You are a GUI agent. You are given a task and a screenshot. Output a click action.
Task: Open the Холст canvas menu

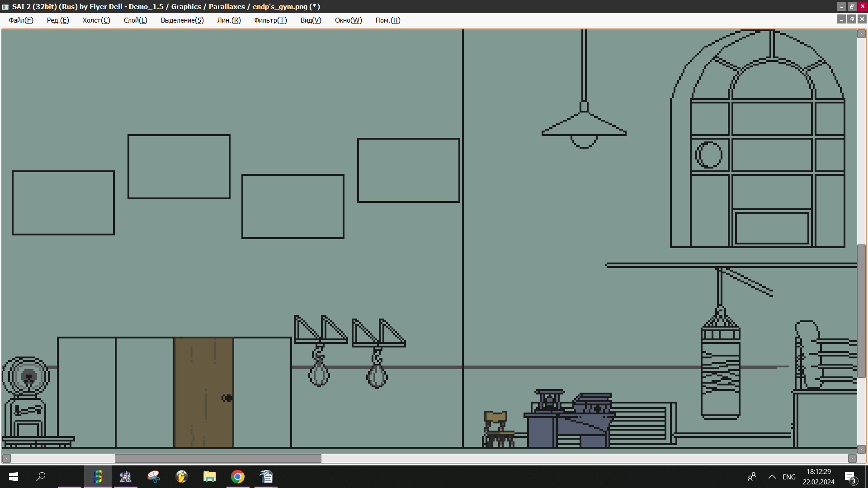(x=96, y=20)
